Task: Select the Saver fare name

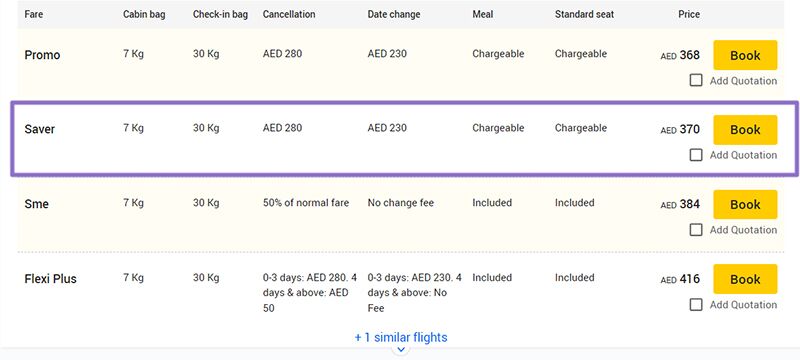Action: 40,129
